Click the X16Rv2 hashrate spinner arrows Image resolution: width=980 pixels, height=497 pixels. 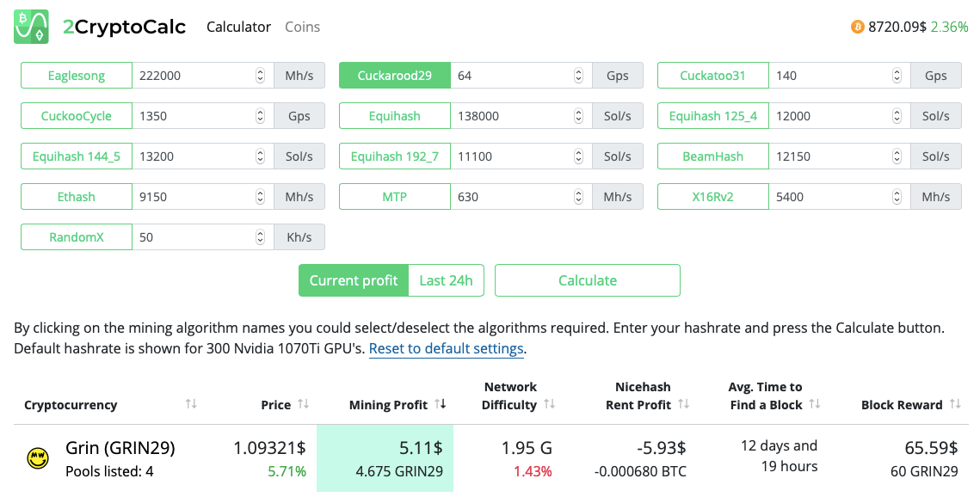(897, 197)
